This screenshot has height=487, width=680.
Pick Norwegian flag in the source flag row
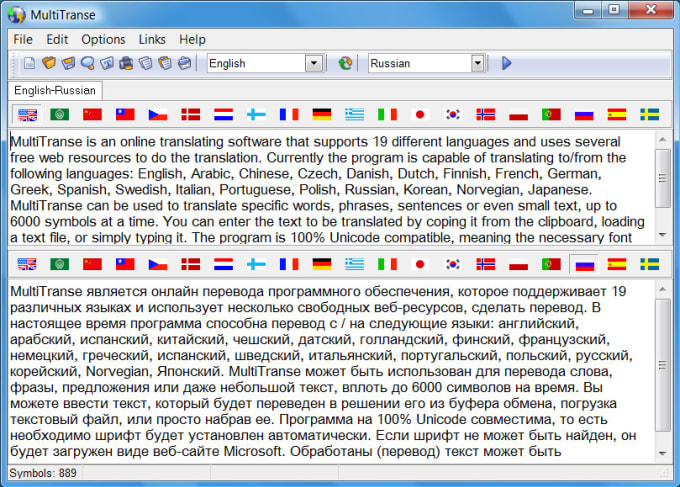(486, 114)
